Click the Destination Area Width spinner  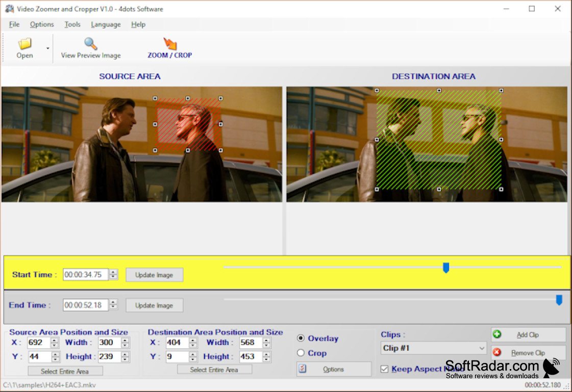pos(266,343)
